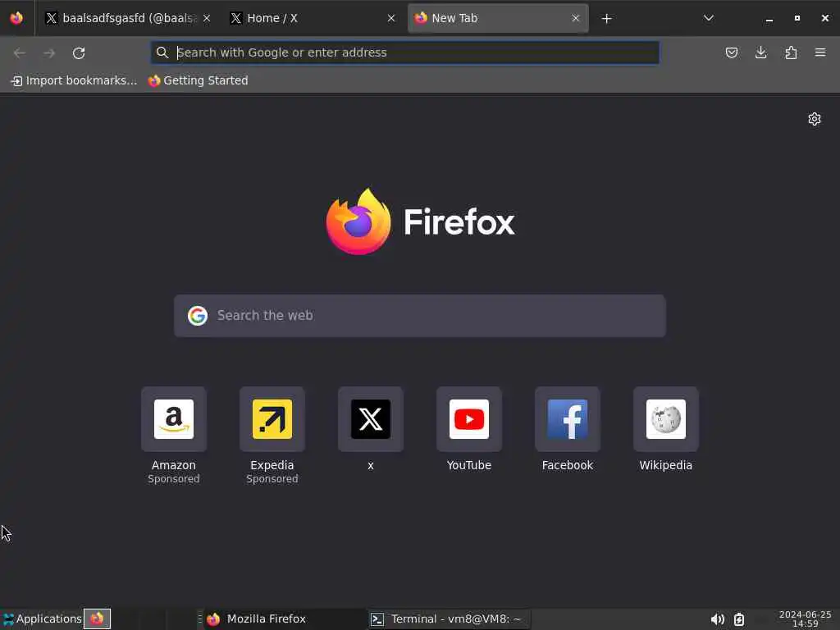Screen dimensions: 840x630
Task: Open a new tab with the plus button
Action: 606,19
